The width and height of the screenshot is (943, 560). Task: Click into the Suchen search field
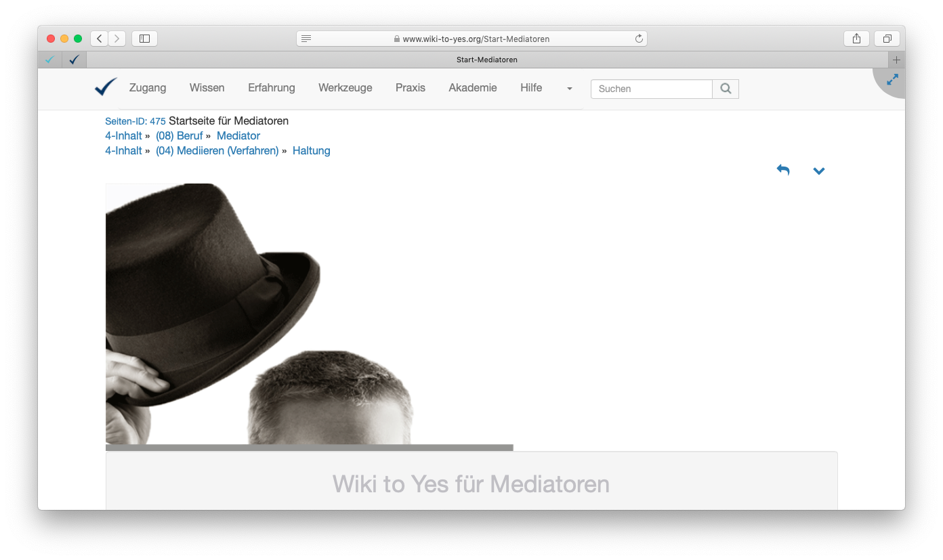[651, 89]
